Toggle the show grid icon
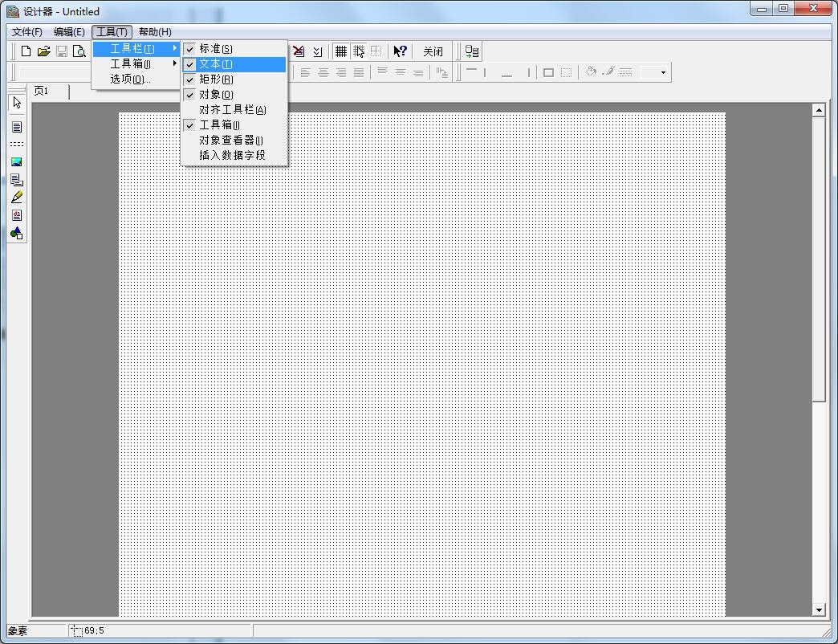Screen dimensions: 838x644 tap(340, 51)
